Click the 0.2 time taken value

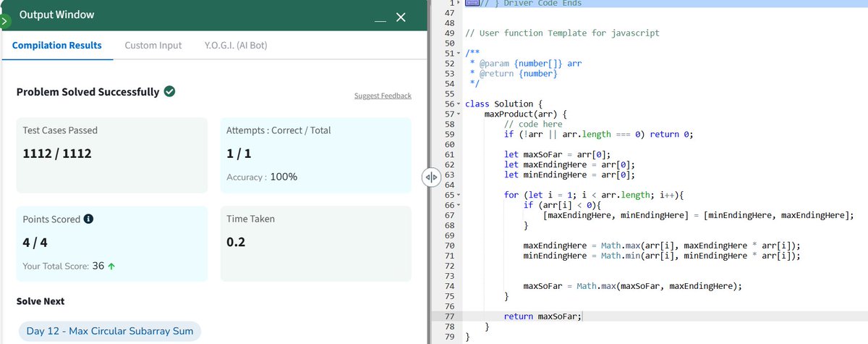(236, 242)
